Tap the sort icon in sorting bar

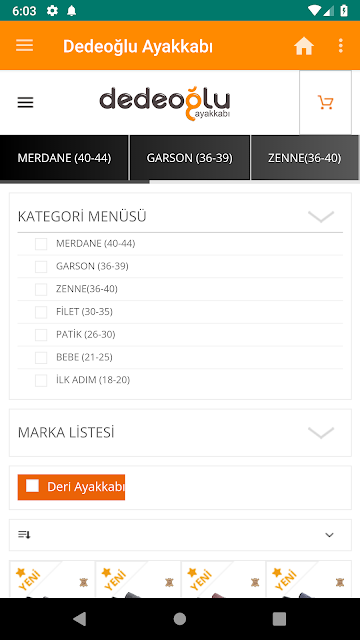(x=24, y=534)
